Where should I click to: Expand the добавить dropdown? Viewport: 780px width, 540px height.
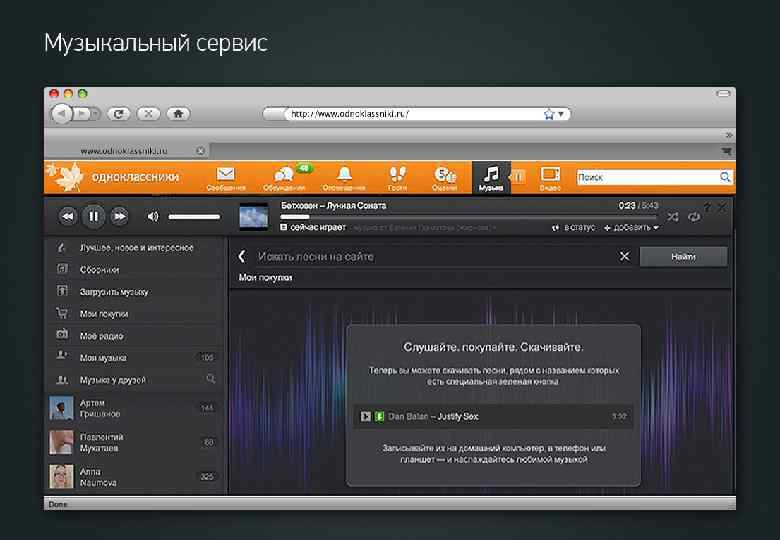point(632,228)
